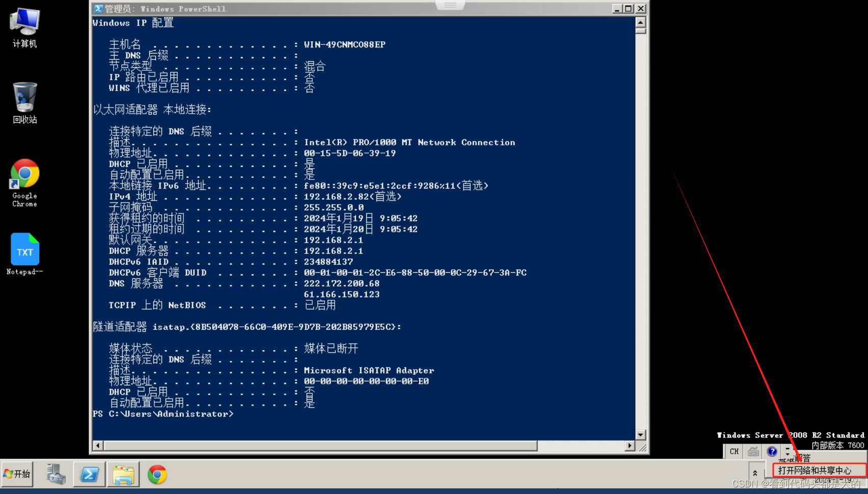
Task: Maximize the PowerShell window
Action: 629,9
